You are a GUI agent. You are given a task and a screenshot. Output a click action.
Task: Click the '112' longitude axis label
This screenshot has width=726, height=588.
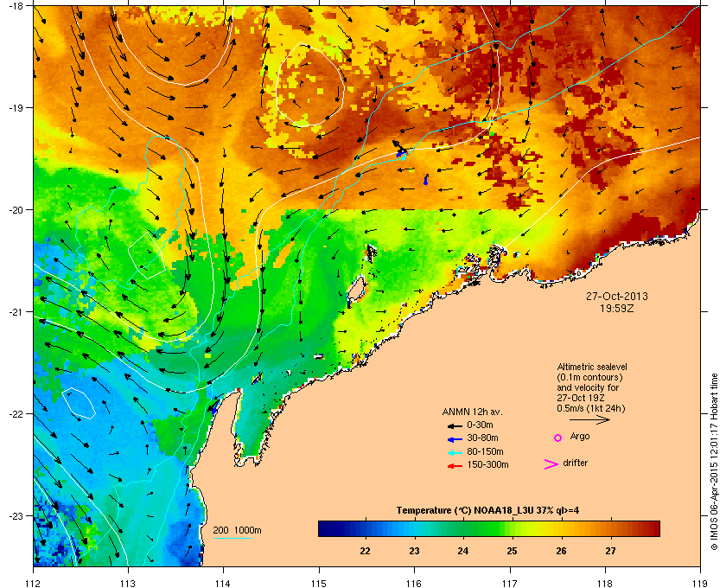point(34,584)
